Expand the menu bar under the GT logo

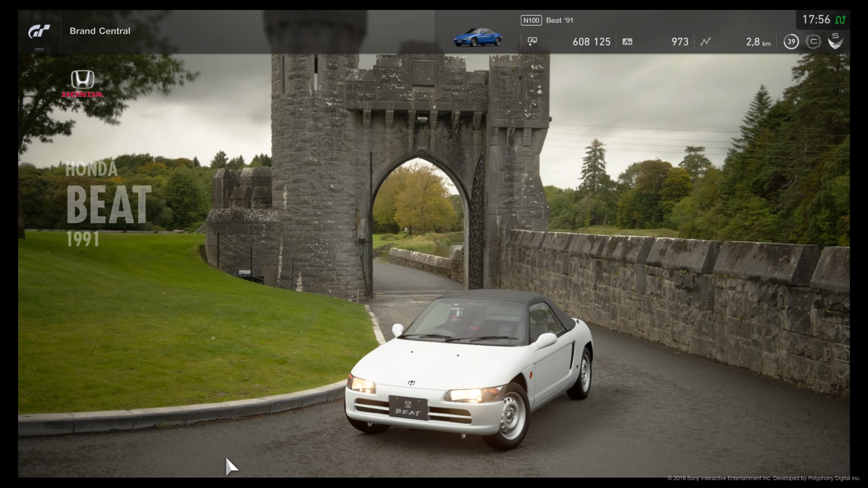39,49
